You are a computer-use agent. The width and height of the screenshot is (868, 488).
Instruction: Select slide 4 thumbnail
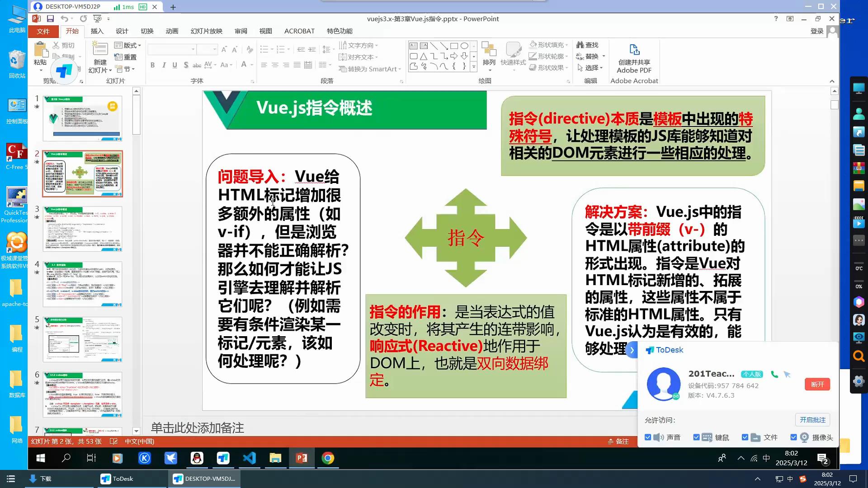click(82, 284)
